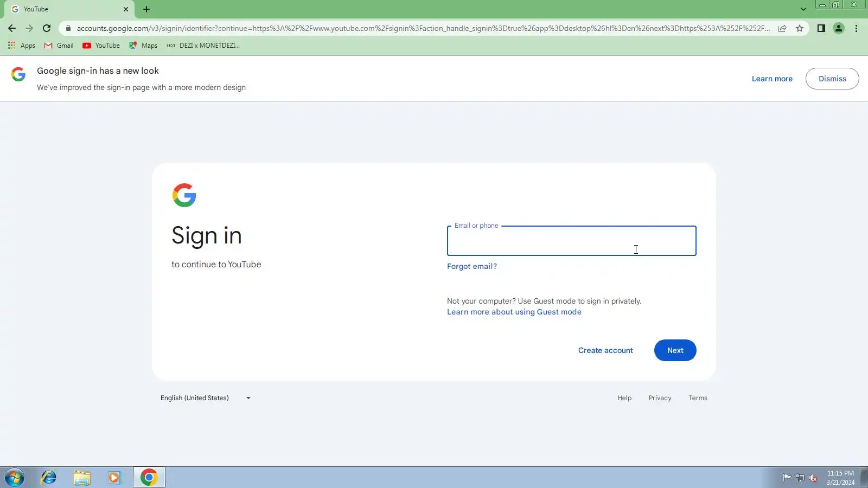Image resolution: width=868 pixels, height=488 pixels.
Task: Click Learn more in the banner
Action: pyautogui.click(x=772, y=79)
